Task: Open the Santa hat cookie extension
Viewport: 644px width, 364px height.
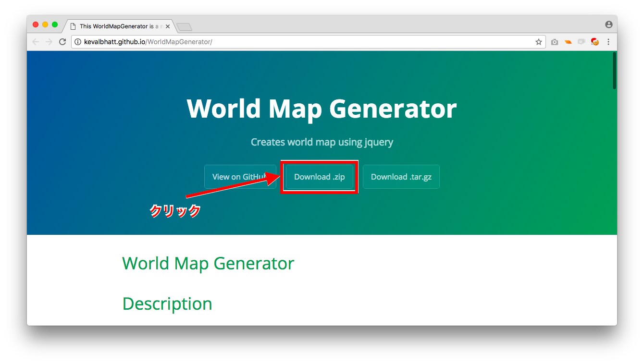Action: [595, 42]
